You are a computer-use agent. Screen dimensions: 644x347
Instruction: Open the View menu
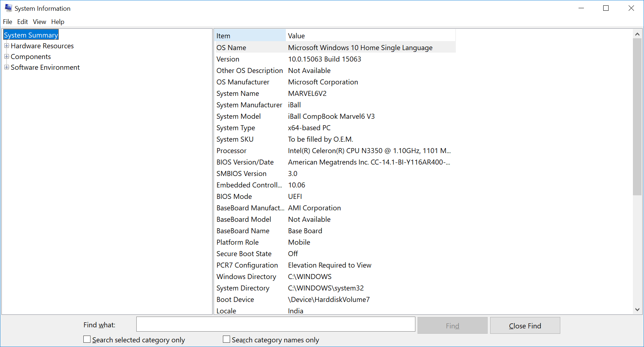(39, 22)
